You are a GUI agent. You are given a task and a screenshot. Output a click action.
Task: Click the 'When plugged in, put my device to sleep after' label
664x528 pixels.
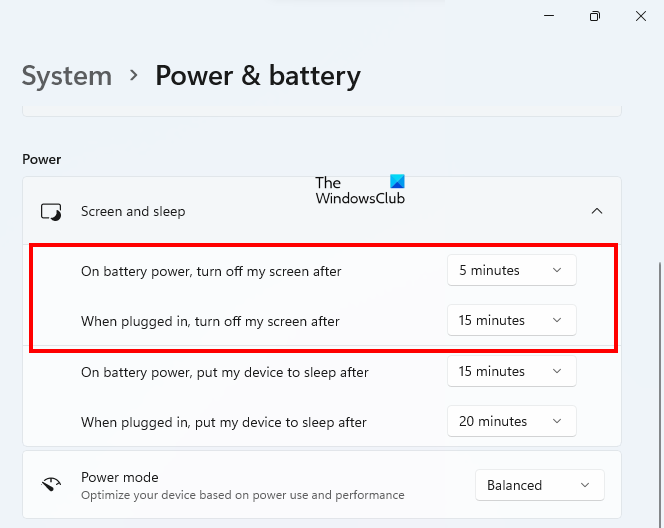[224, 422]
